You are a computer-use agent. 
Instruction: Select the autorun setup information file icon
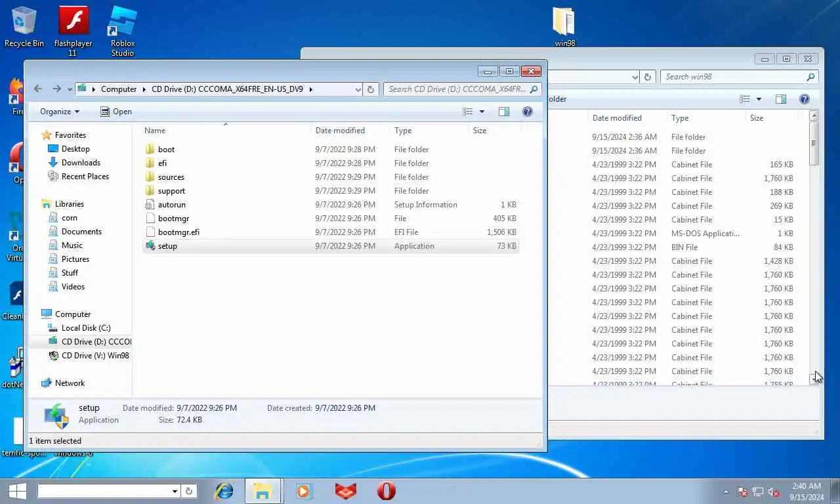tap(150, 205)
